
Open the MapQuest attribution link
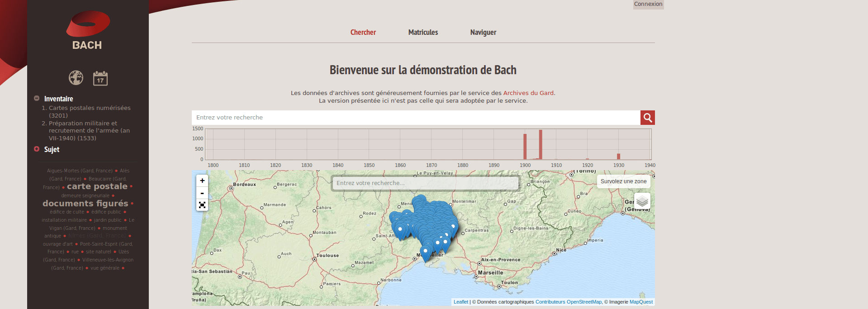(641, 302)
